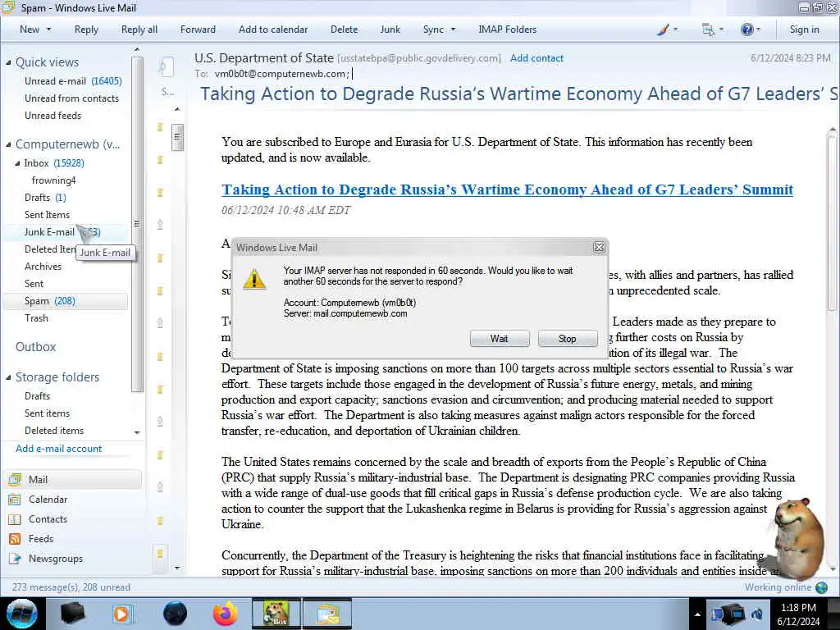The image size is (840, 630).
Task: Show hidden tray icons arrow
Action: 697,614
